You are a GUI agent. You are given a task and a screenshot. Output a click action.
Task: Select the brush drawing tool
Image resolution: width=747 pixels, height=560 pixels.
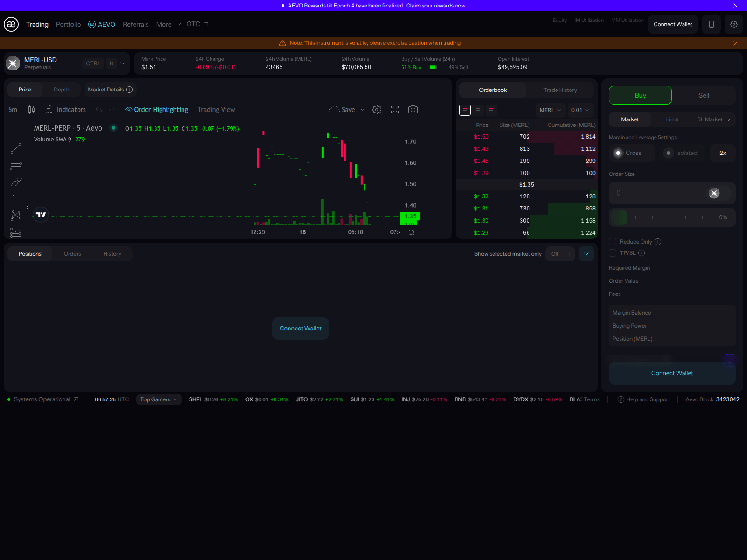pyautogui.click(x=16, y=182)
